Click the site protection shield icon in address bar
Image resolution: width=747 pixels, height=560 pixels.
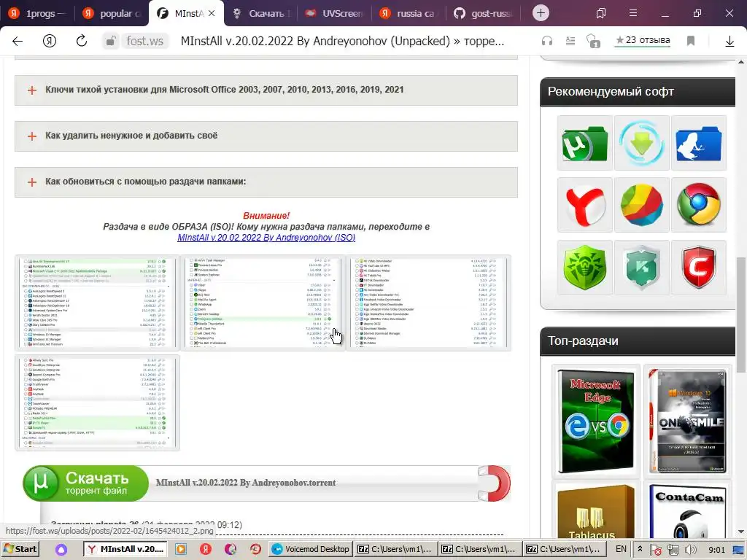click(x=592, y=41)
